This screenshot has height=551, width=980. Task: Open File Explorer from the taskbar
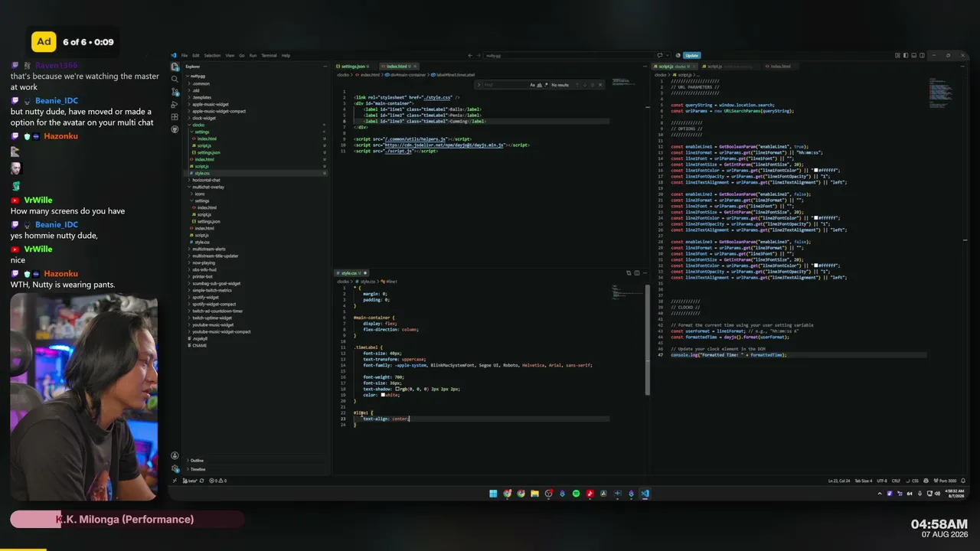pos(534,494)
